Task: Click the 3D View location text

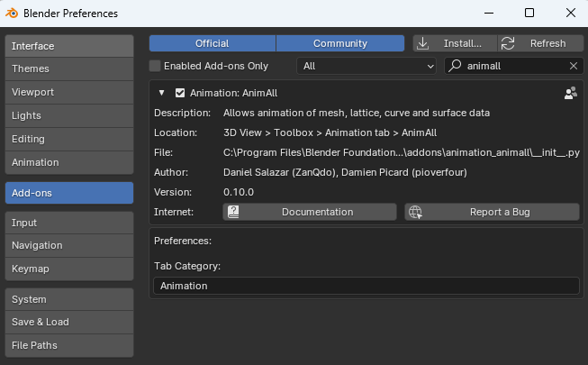Action: (x=330, y=133)
